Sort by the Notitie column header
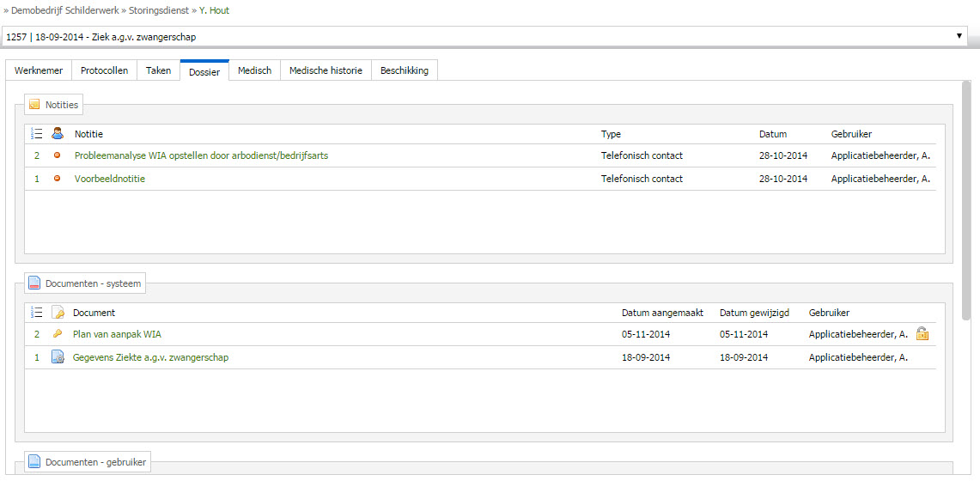The width and height of the screenshot is (980, 481). click(88, 134)
